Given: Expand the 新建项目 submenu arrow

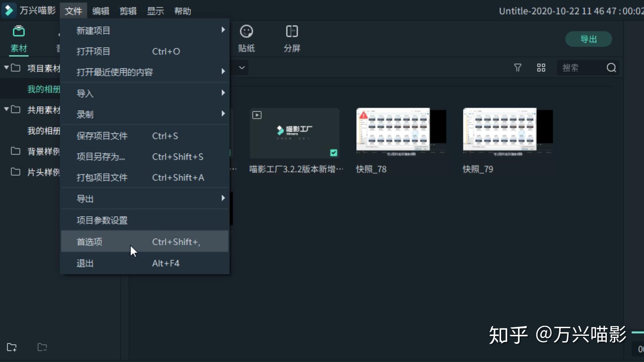Looking at the screenshot, I should 223,30.
